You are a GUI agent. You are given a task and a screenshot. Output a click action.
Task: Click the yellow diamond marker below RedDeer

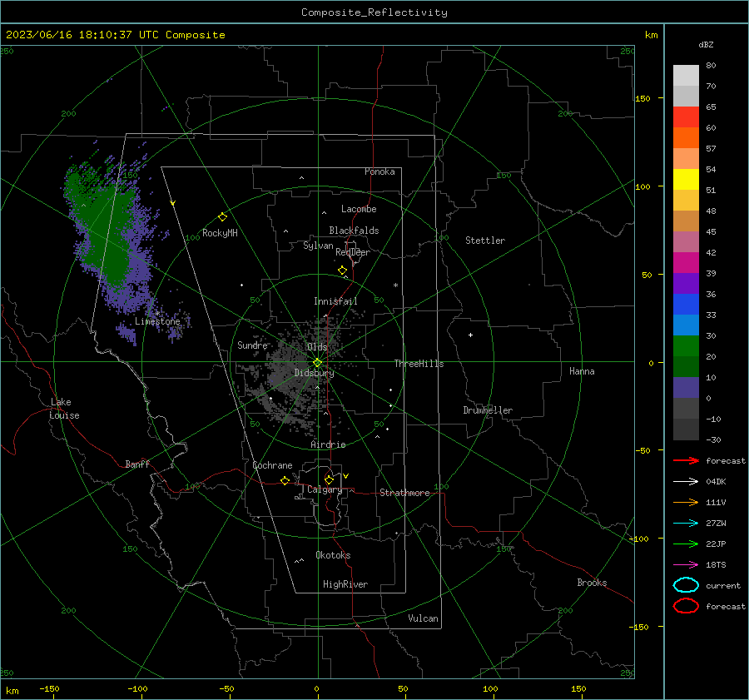click(x=342, y=271)
